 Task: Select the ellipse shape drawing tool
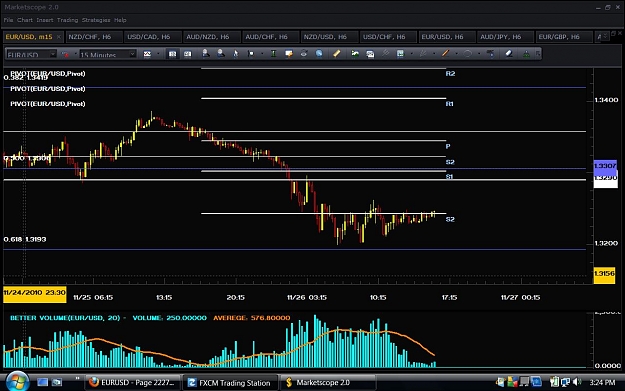(468, 53)
